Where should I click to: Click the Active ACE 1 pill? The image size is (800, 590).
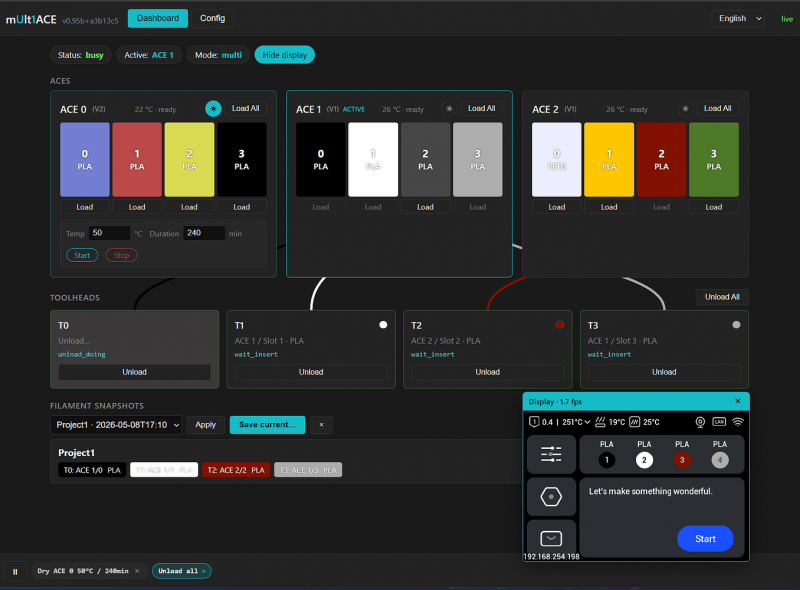(x=149, y=55)
